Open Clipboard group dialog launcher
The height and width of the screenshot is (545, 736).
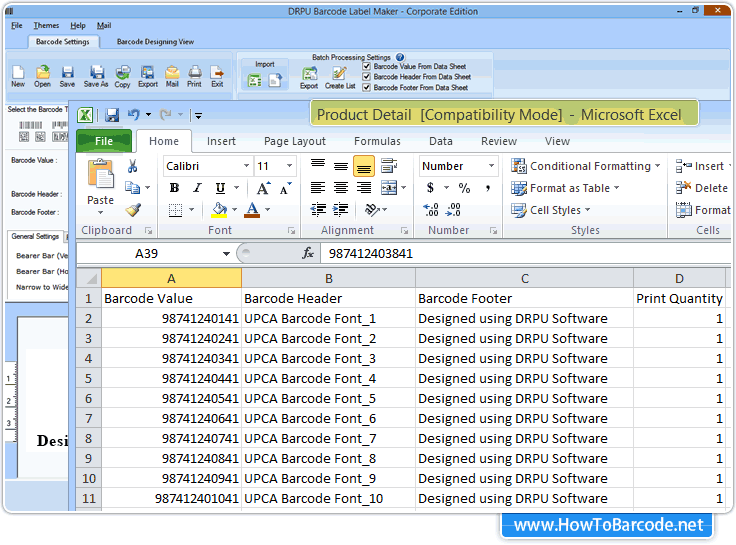[x=148, y=230]
